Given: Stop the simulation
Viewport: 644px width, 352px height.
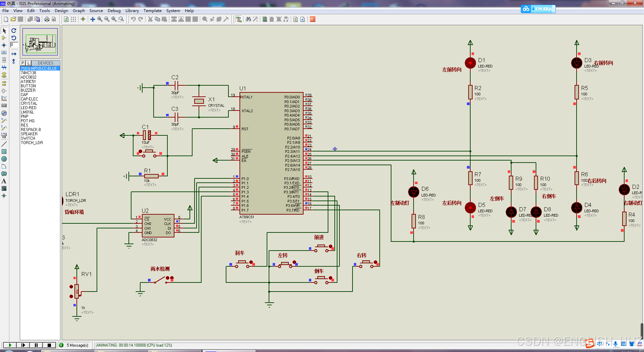Looking at the screenshot, I should pos(49,345).
